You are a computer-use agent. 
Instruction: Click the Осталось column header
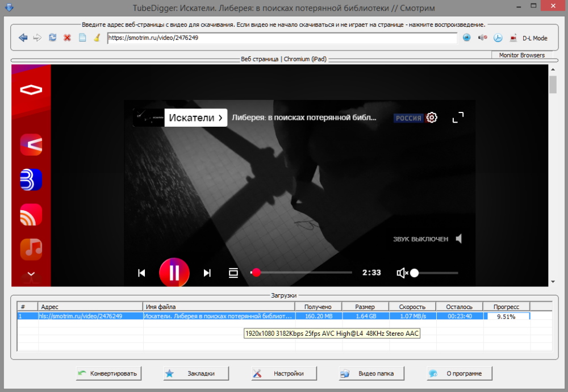tap(460, 307)
